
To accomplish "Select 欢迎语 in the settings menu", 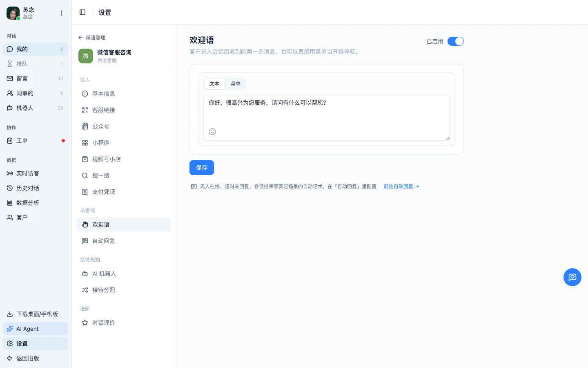I will [124, 224].
